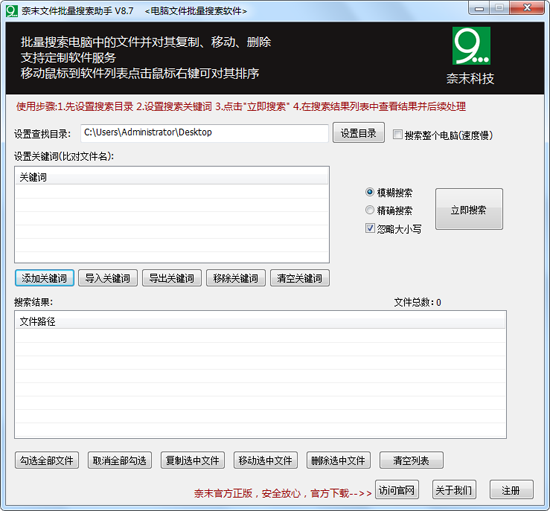Click the green 9 logo of 奈末科技
The height and width of the screenshot is (511, 550).
point(471,46)
